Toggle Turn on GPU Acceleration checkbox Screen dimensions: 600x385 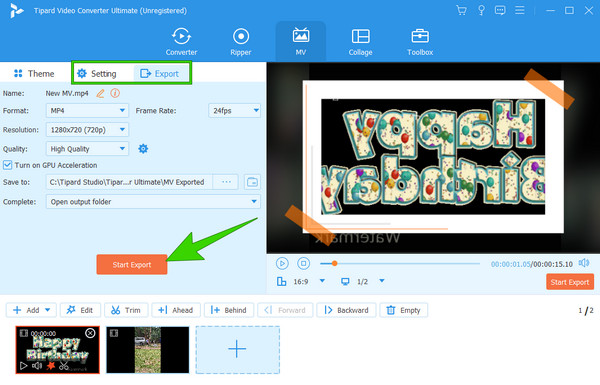(x=7, y=165)
